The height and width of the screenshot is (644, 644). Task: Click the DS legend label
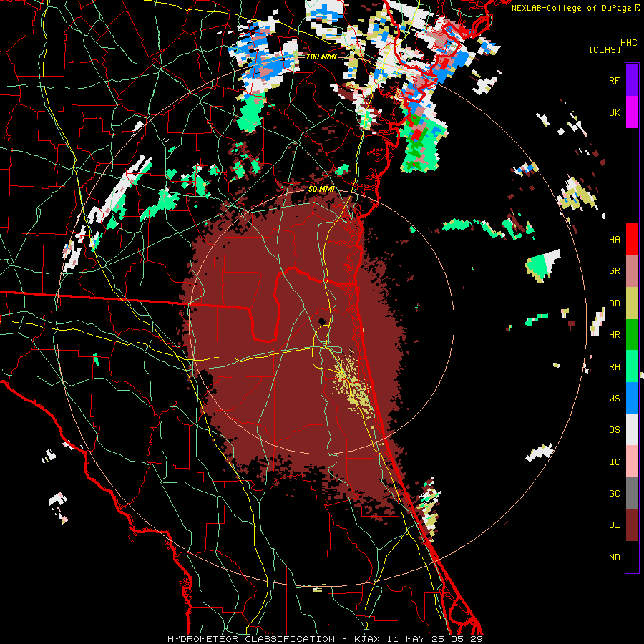pos(614,430)
